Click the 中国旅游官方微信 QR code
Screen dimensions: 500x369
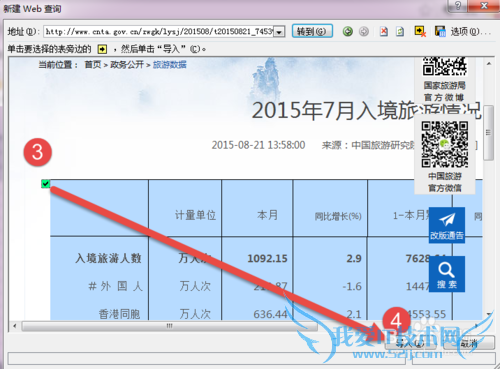445,144
